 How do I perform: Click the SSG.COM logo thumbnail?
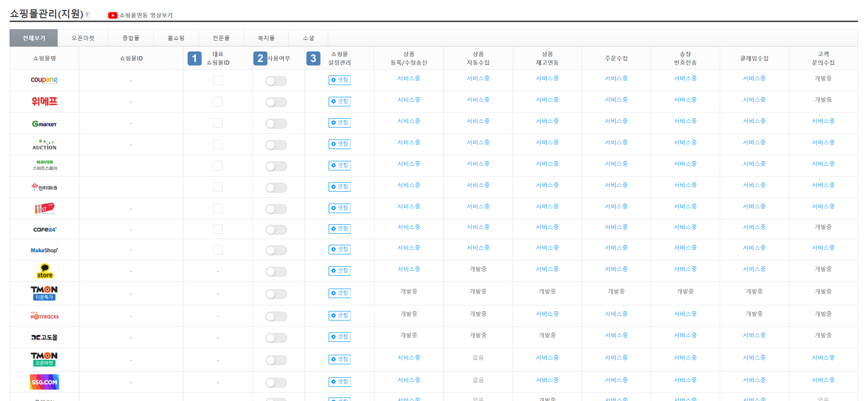coord(44,382)
